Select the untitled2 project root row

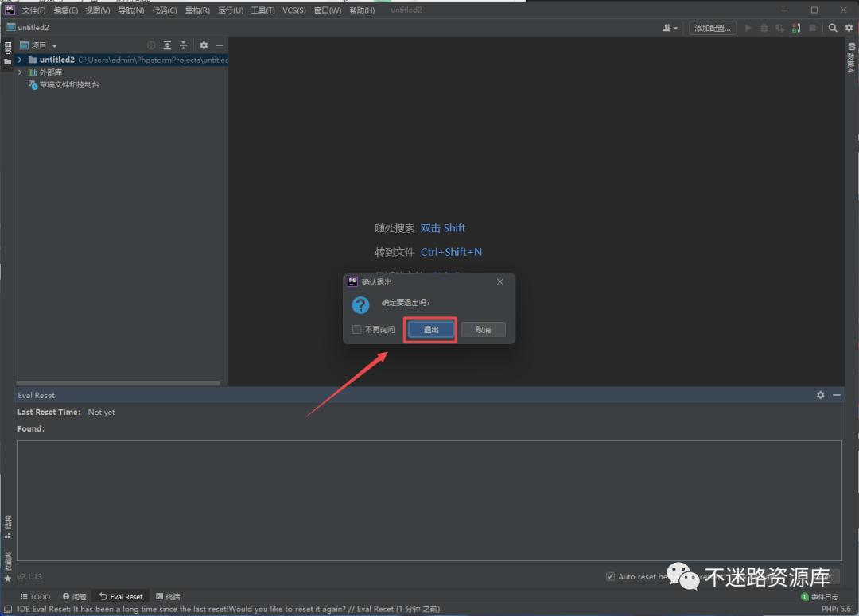pos(122,60)
